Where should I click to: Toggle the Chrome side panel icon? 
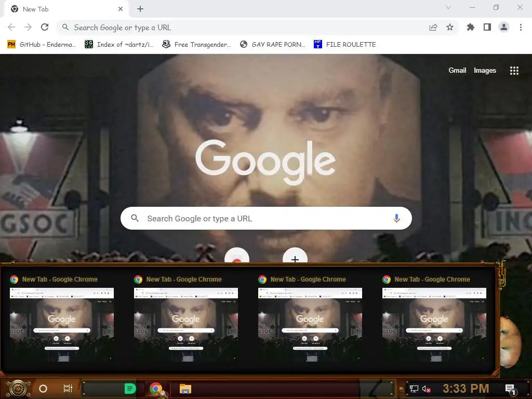[x=487, y=27]
